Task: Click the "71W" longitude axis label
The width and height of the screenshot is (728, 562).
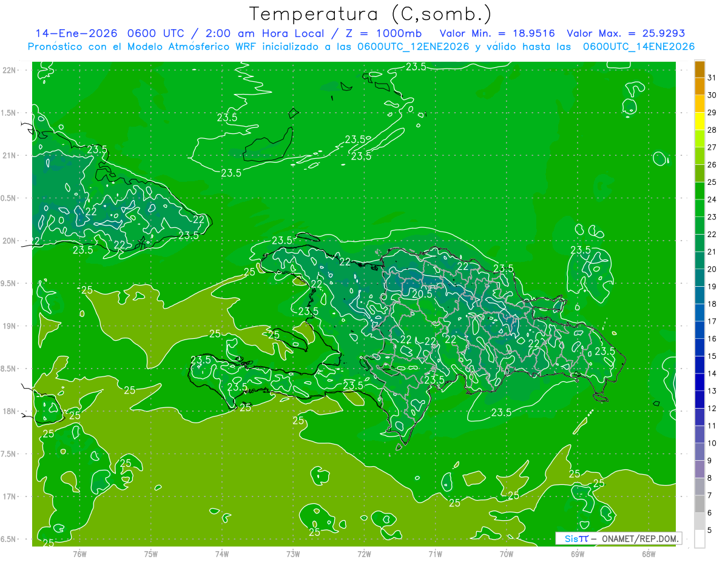Action: pyautogui.click(x=435, y=554)
